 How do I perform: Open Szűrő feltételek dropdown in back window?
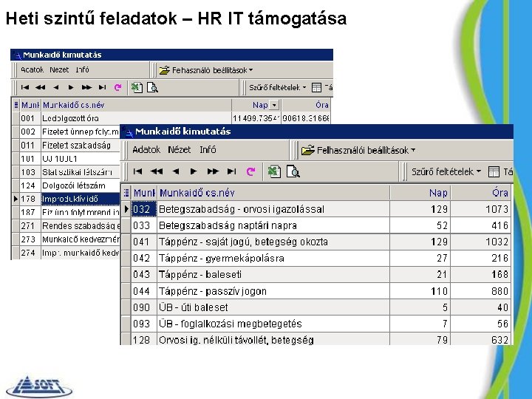pos(304,87)
